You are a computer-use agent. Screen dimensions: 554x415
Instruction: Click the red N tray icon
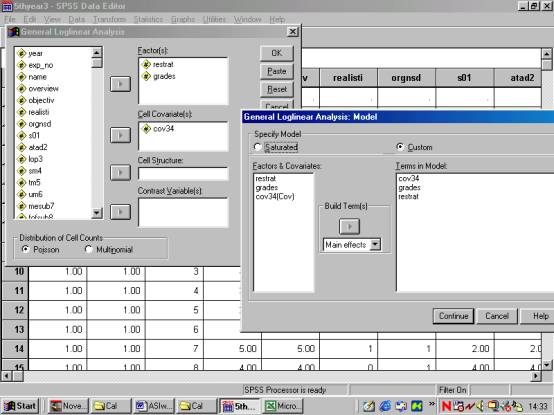pos(446,406)
